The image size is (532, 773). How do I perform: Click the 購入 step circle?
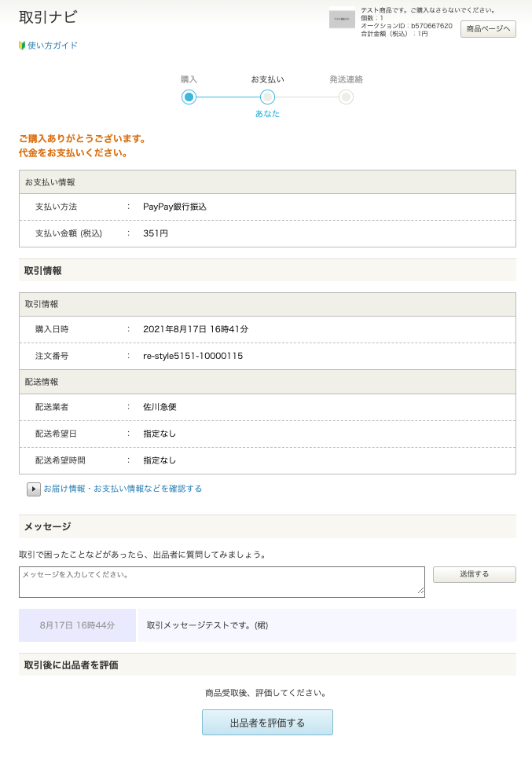point(189,97)
